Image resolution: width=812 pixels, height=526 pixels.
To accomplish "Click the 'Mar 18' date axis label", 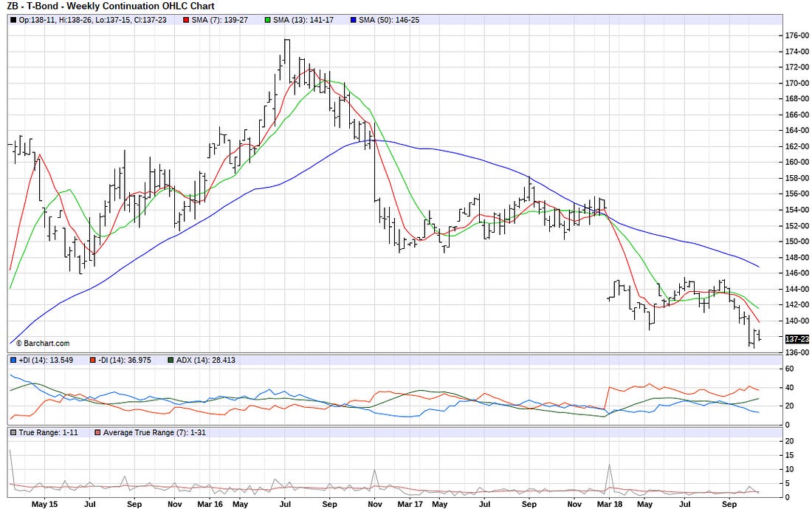I will coord(610,505).
